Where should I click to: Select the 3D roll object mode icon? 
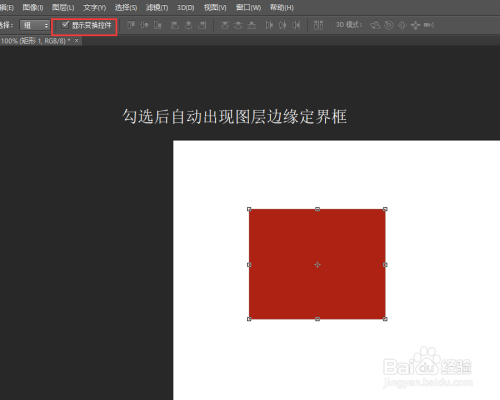tap(389, 25)
